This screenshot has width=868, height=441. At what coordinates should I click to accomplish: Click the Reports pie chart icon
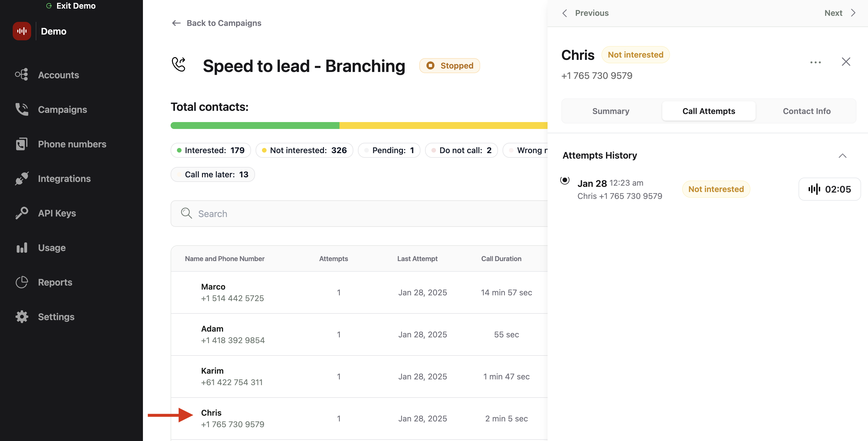point(22,282)
